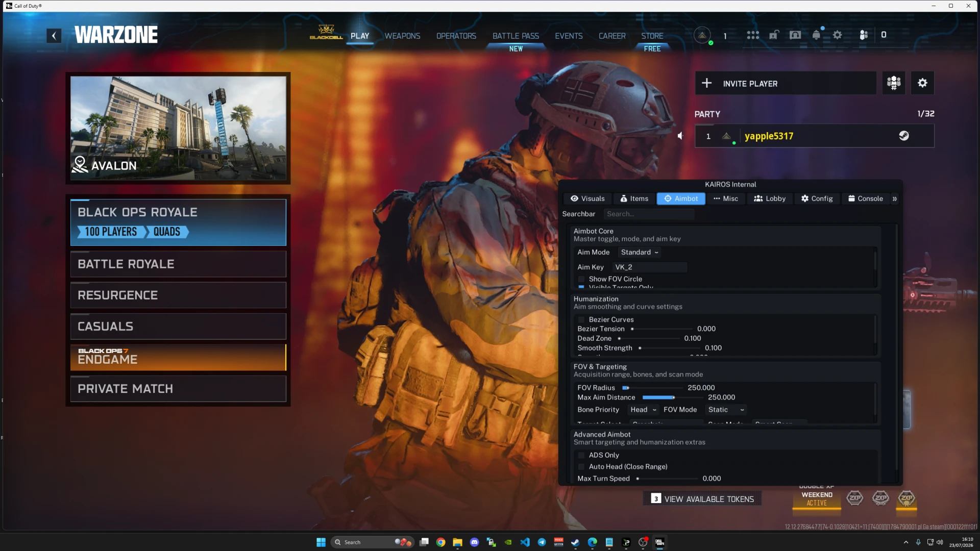980x551 pixels.
Task: Switch to the PLAY tab
Action: click(360, 36)
